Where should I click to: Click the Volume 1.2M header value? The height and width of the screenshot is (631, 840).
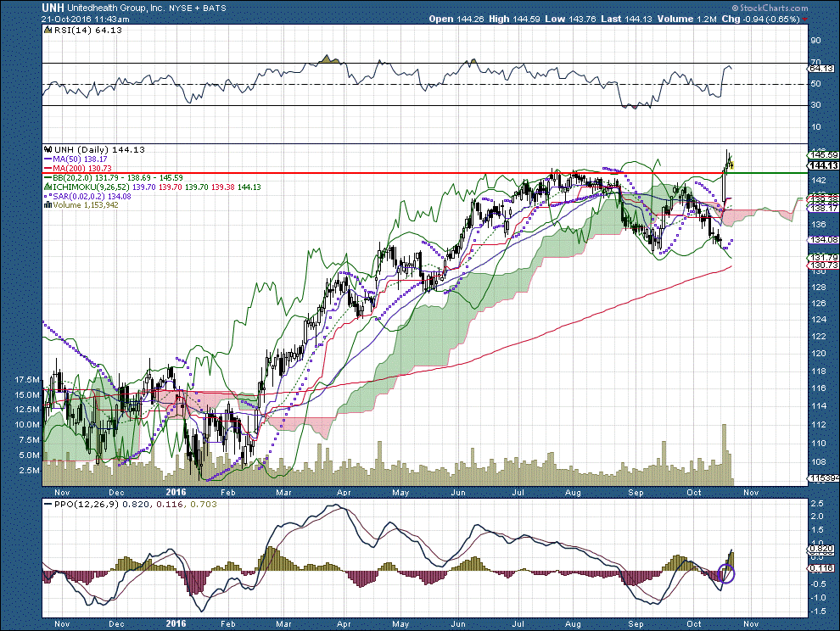click(x=686, y=19)
